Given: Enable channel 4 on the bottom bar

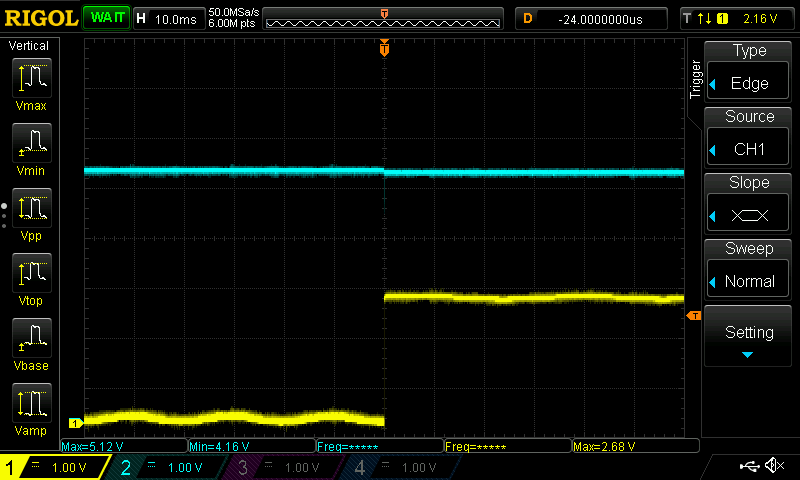Looking at the screenshot, I should click(x=401, y=467).
